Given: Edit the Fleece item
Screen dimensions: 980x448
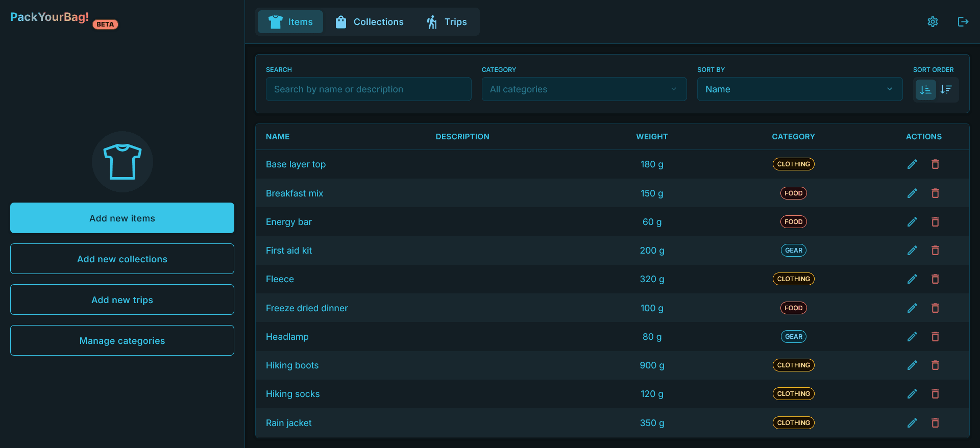Looking at the screenshot, I should point(912,279).
